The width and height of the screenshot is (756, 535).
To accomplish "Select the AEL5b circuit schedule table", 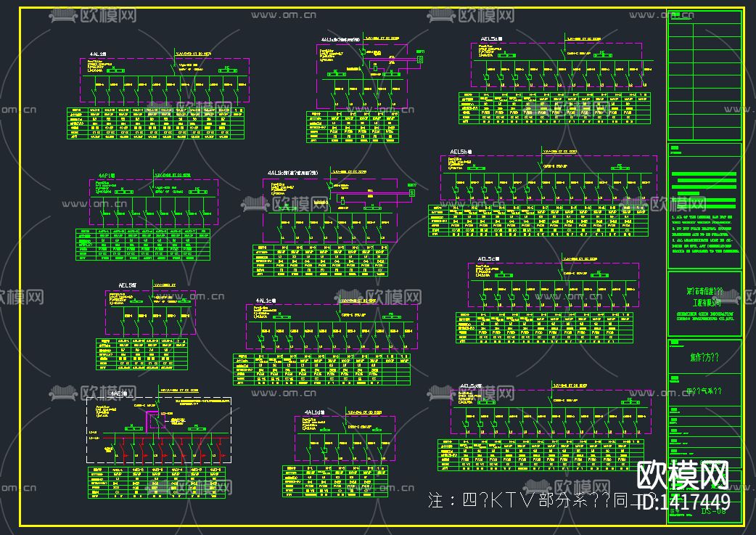I will [538, 221].
